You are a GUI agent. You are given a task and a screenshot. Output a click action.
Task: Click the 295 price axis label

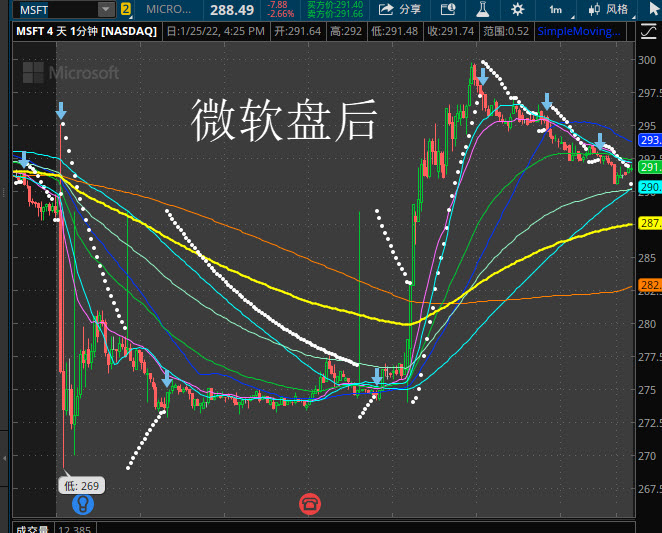[x=647, y=126]
